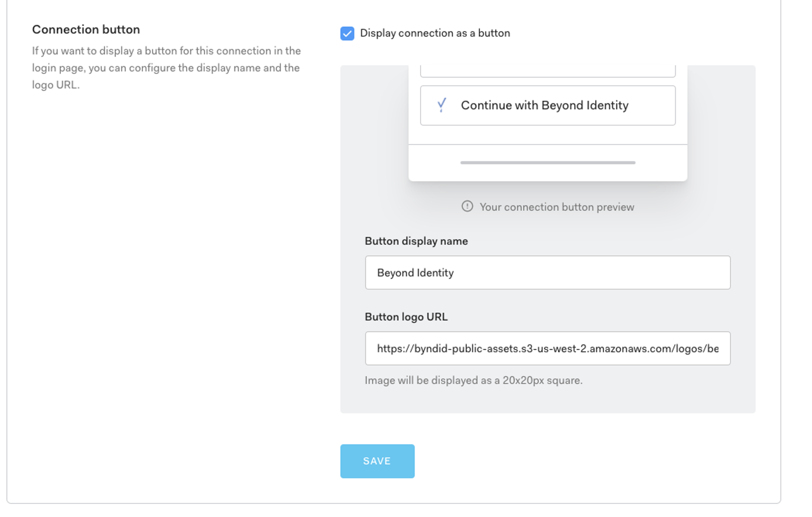Click the 'Connection button' section heading
812x517 pixels.
tap(86, 30)
